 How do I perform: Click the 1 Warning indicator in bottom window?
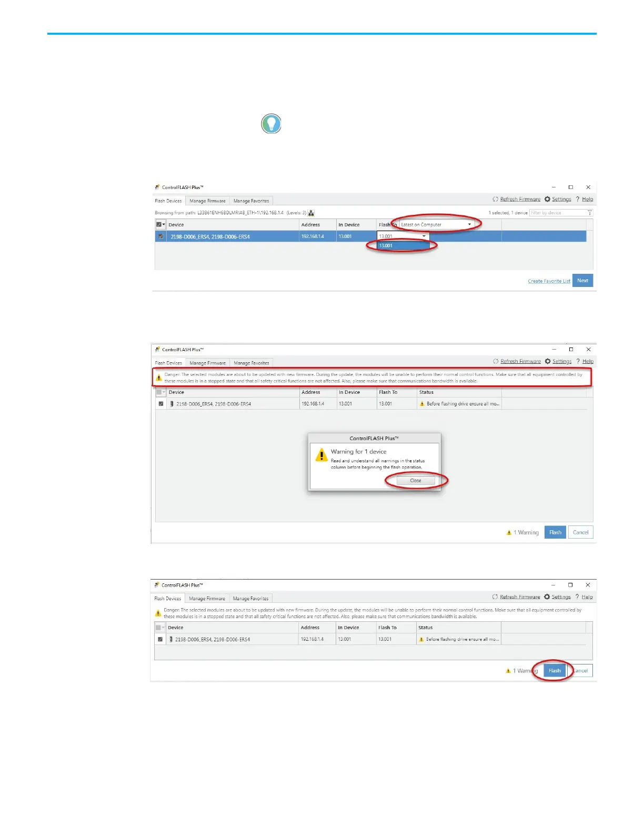[522, 671]
